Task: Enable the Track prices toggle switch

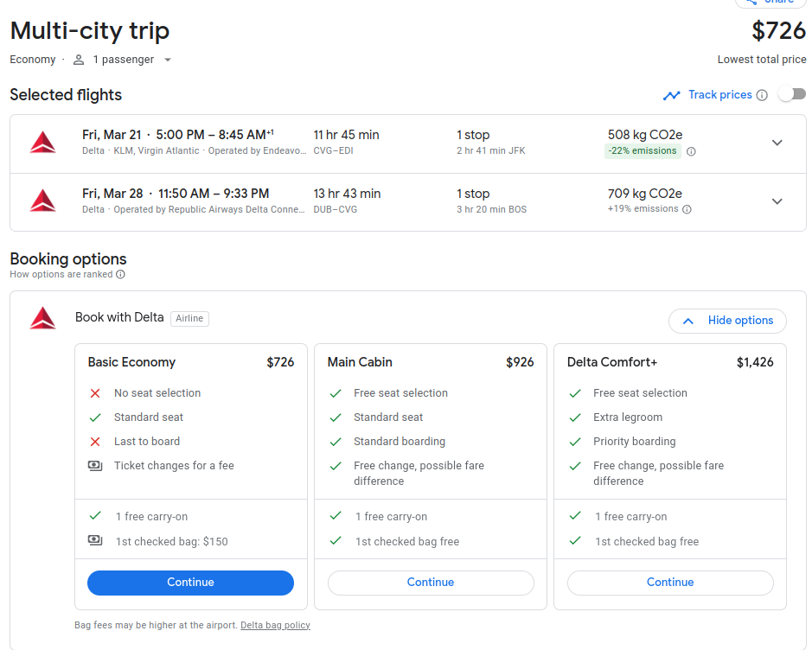Action: 791,94
